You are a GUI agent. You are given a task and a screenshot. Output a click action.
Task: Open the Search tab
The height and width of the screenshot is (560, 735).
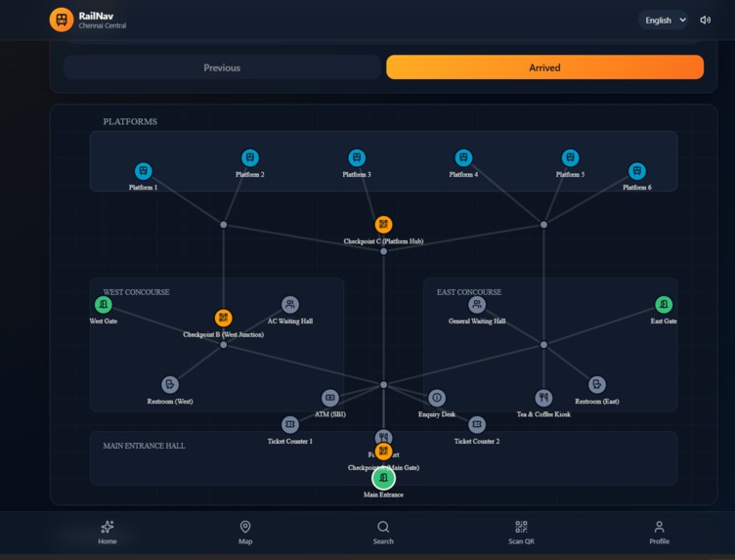(383, 533)
